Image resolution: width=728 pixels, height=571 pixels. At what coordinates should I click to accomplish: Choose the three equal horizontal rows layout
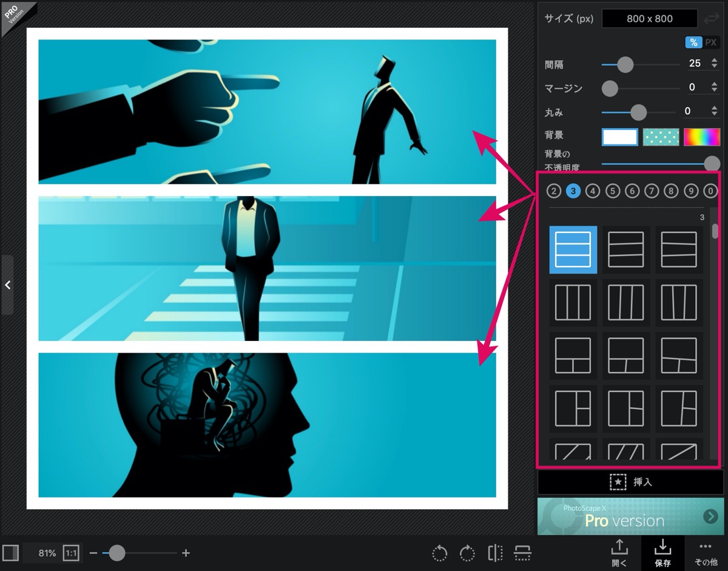point(573,249)
